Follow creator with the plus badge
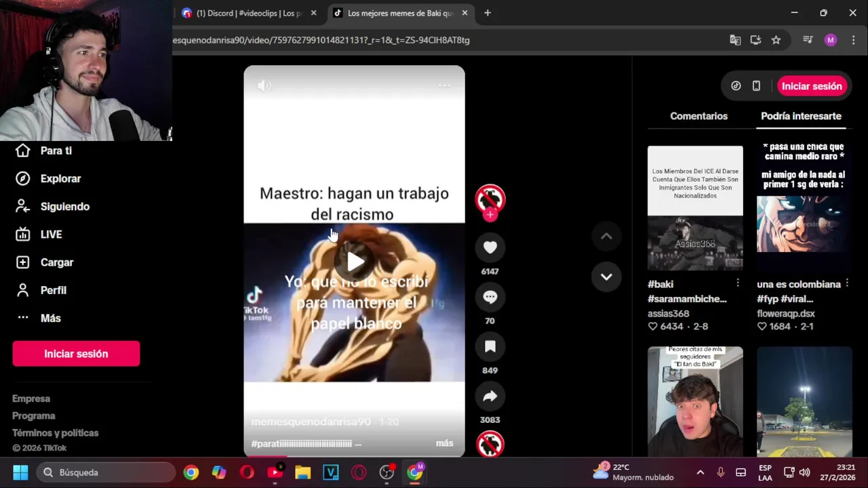Screen dimensions: 868x488 pos(490,215)
